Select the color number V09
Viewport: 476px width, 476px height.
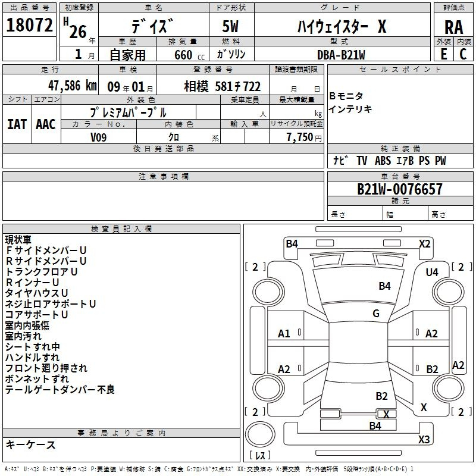click(98, 137)
